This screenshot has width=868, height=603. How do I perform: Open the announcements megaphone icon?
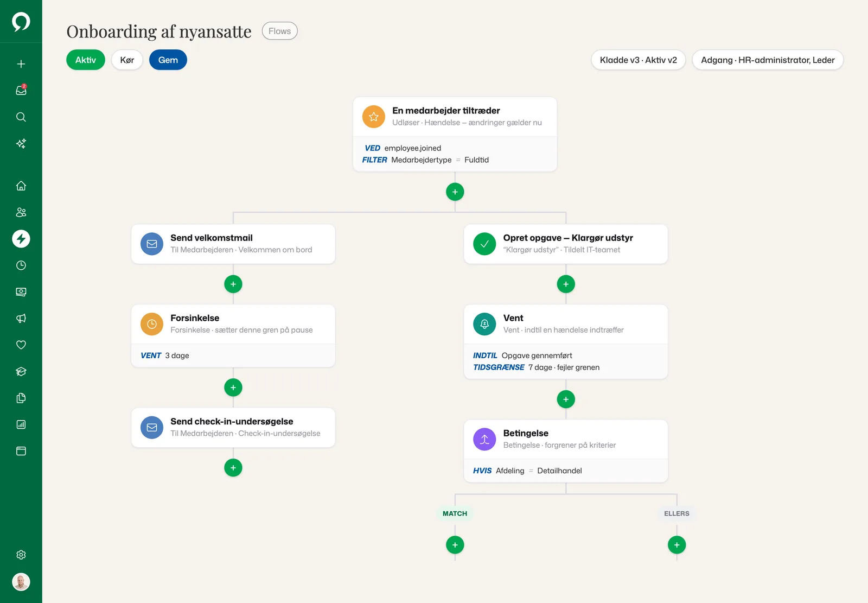21,319
